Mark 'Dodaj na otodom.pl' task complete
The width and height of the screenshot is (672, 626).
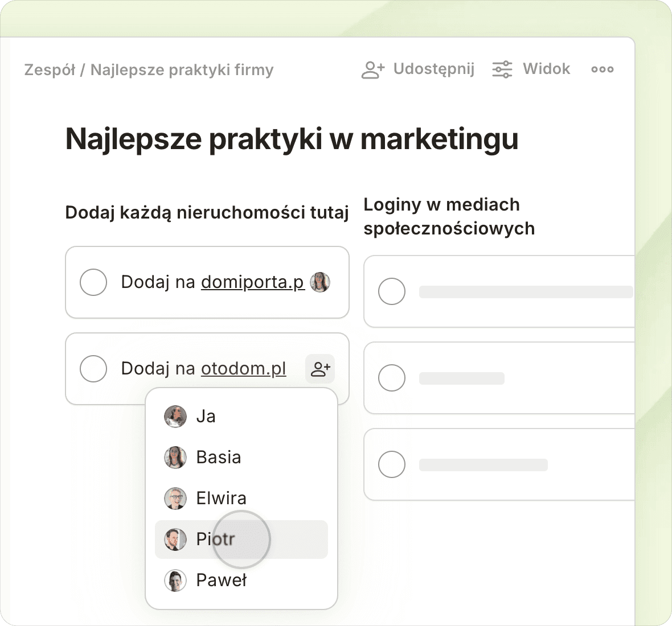tap(93, 369)
